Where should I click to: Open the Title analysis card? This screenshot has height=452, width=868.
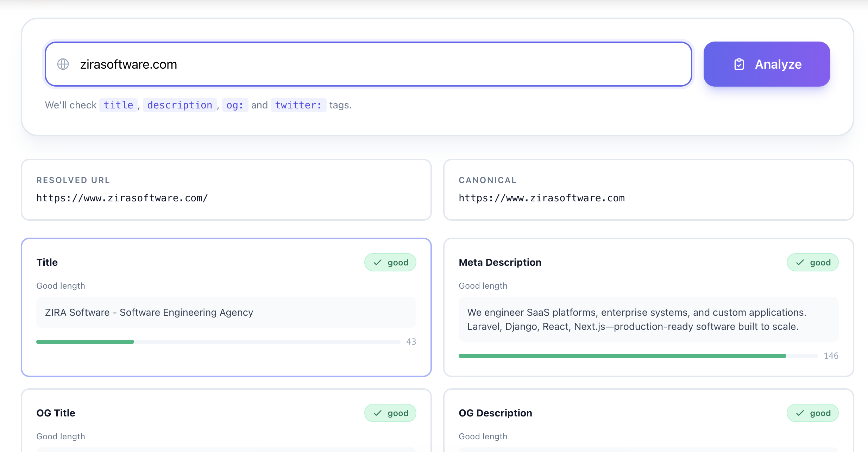tap(226, 307)
